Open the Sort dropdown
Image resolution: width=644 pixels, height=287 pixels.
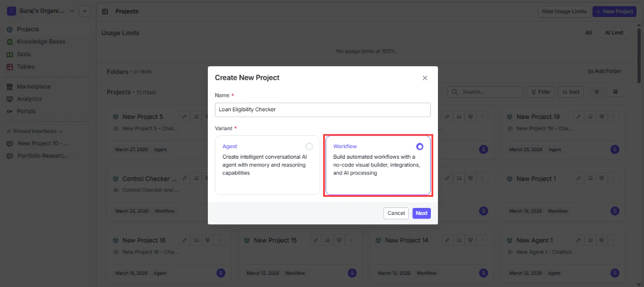pos(571,92)
